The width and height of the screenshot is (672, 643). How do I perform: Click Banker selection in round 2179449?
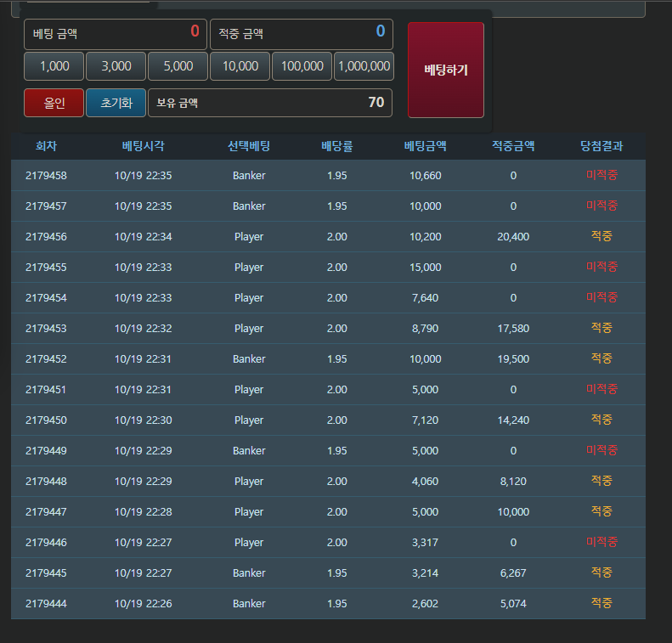point(249,451)
